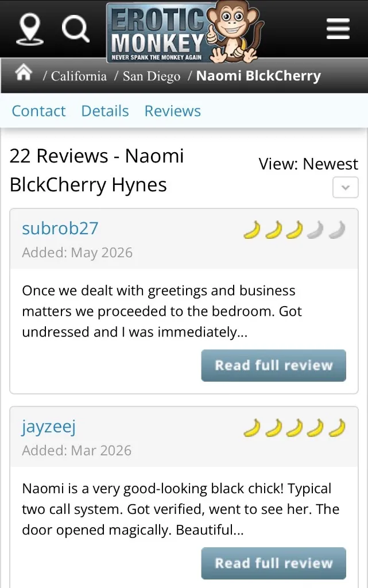Click jayzeej's five-banana rating

point(294,427)
